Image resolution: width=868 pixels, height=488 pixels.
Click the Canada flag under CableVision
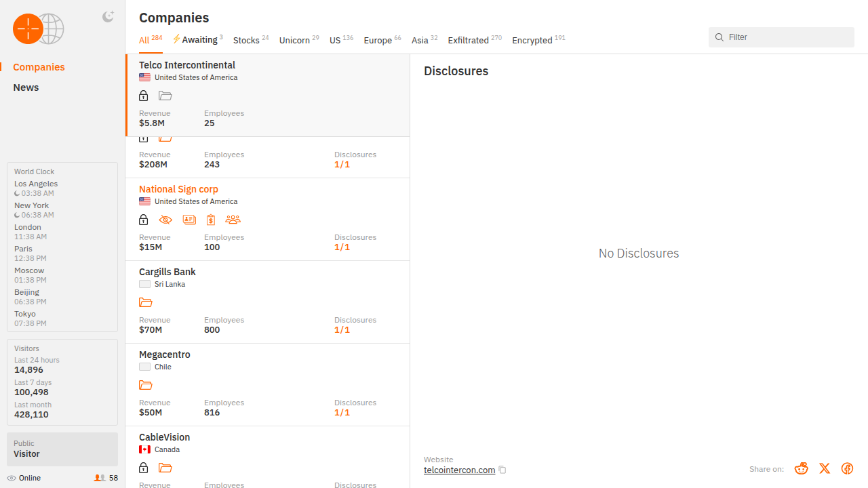[x=144, y=449]
